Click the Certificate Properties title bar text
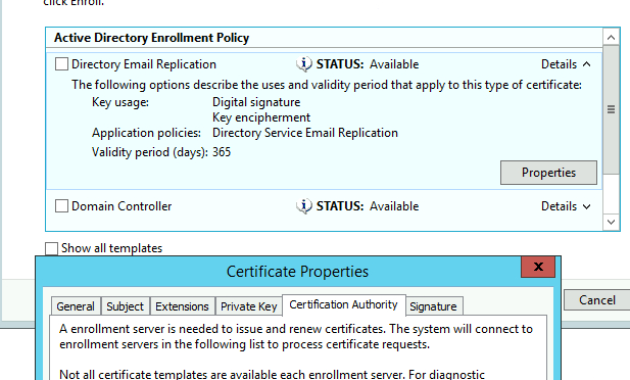This screenshot has height=380, width=630. tap(297, 272)
